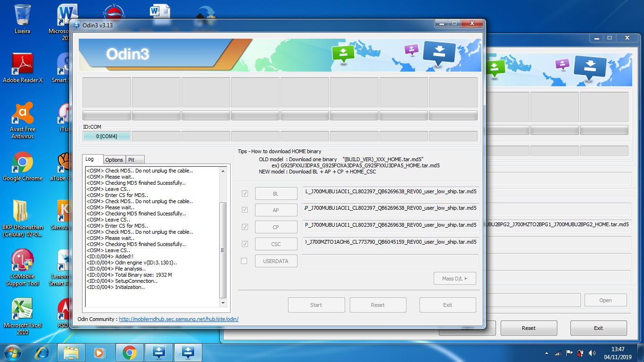Viewport: 644px width, 362px height.
Task: Click the BL file path field
Action: [390, 192]
